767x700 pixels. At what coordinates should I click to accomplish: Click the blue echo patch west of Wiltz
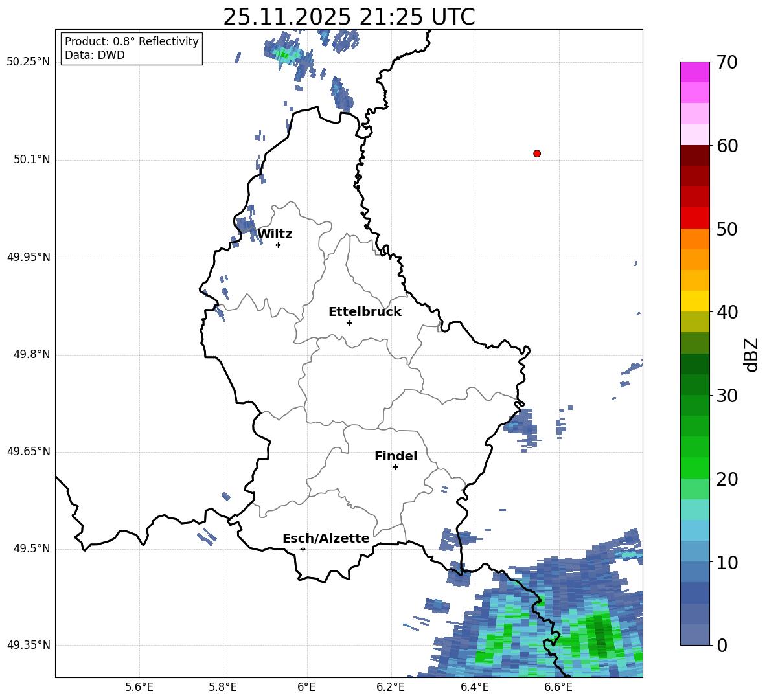click(246, 226)
